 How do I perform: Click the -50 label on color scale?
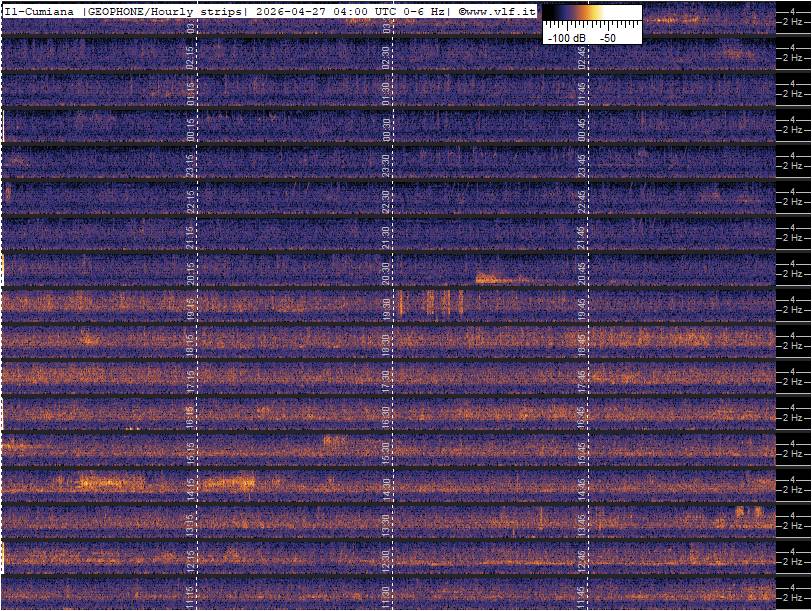tap(607, 37)
